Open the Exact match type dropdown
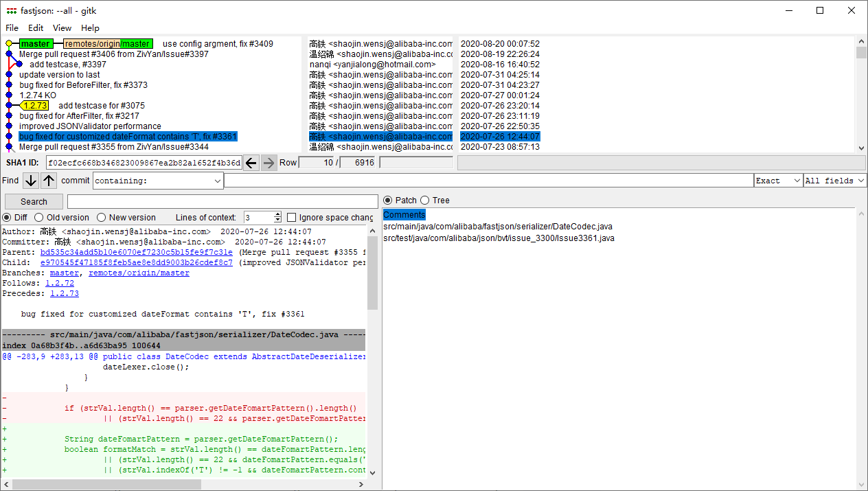The width and height of the screenshot is (868, 491). (778, 181)
